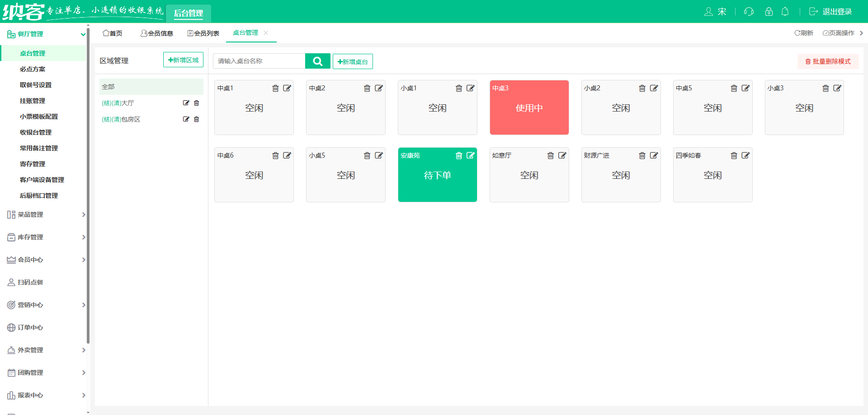Close the 桌台管理 tab
The image size is (868, 415).
266,33
